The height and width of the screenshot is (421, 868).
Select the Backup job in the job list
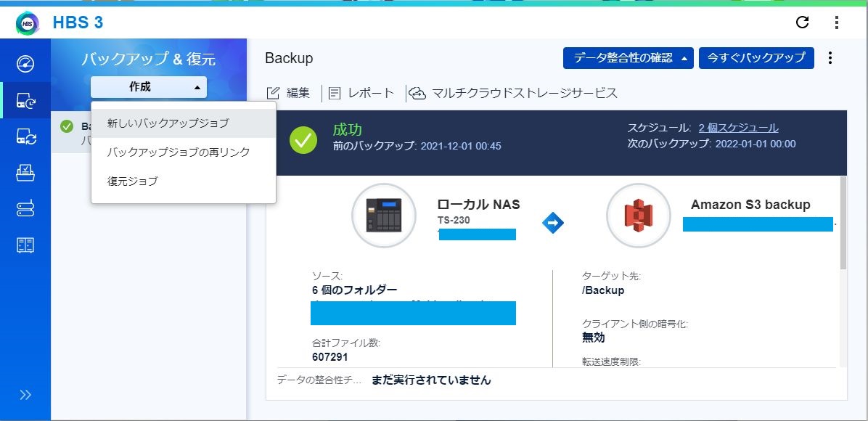click(x=72, y=133)
